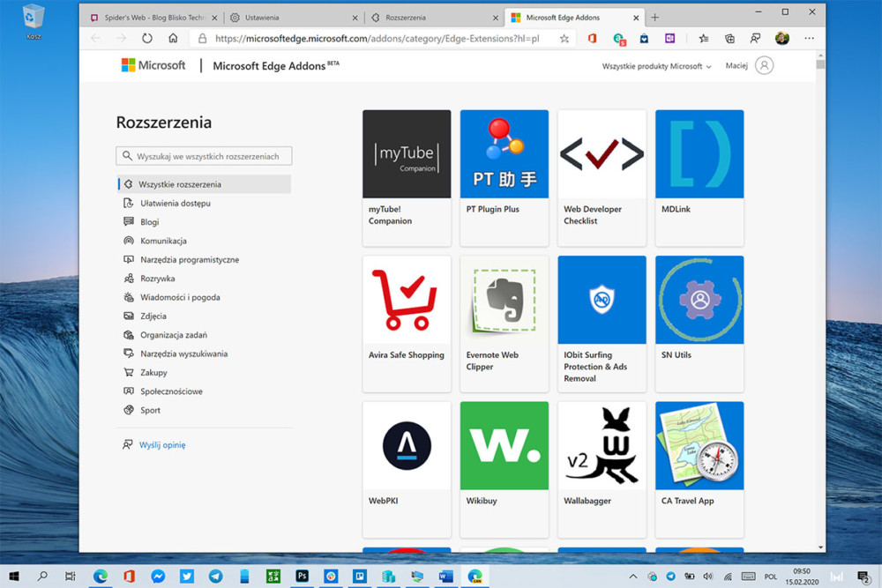
Task: Open the Avira Safe Shopping card
Action: point(407,324)
